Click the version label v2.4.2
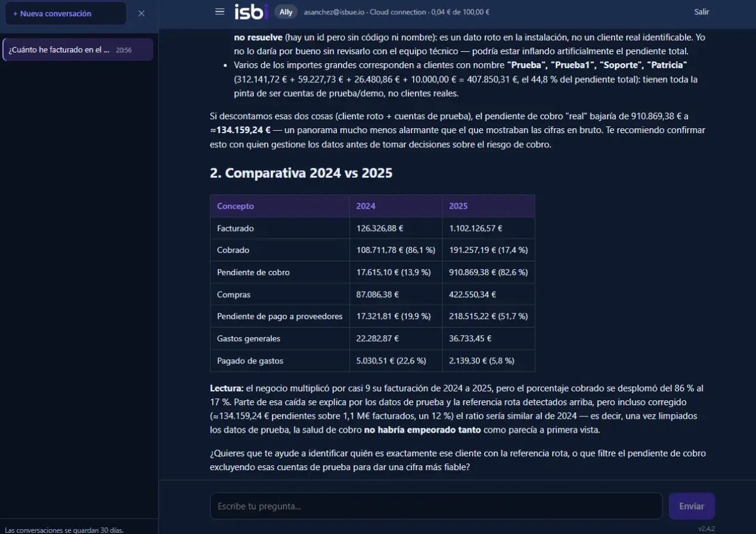Image resolution: width=756 pixels, height=534 pixels. [707, 529]
